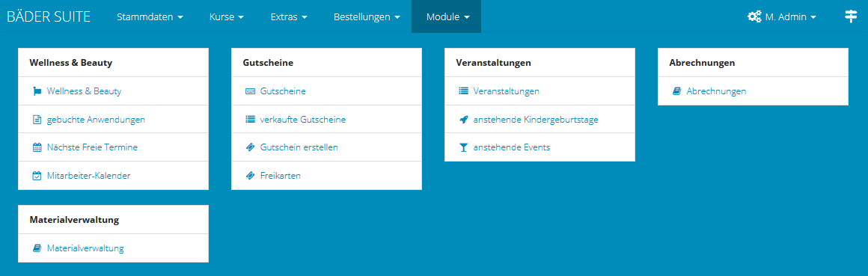
Task: Click the gears icon next to M. Admin
Action: click(x=754, y=16)
